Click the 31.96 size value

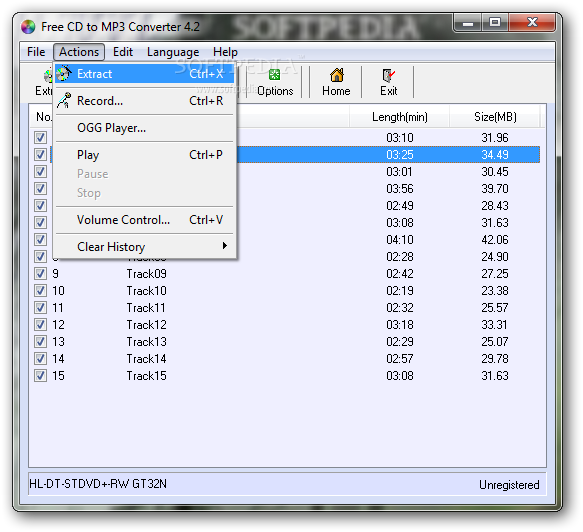click(495, 138)
